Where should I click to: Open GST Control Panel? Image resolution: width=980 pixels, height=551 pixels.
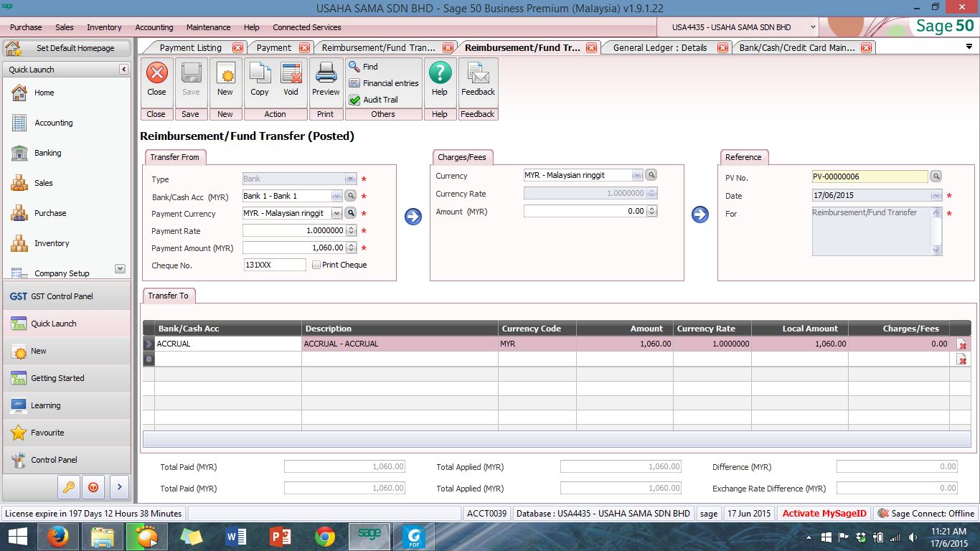(x=67, y=296)
